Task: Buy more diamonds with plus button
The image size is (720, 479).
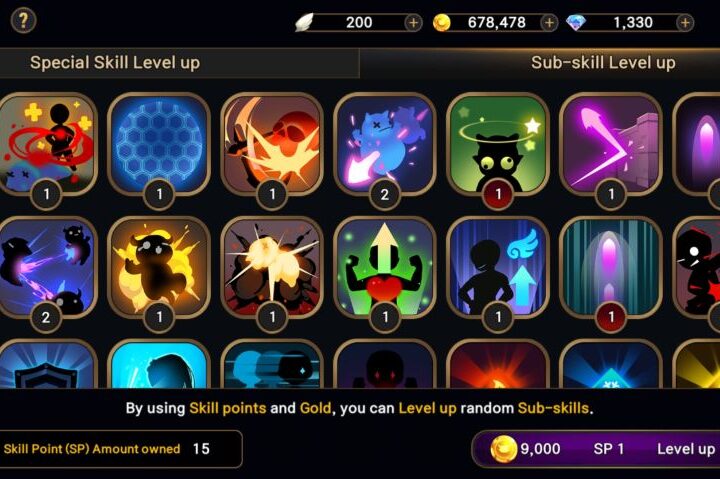Action: pyautogui.click(x=685, y=23)
